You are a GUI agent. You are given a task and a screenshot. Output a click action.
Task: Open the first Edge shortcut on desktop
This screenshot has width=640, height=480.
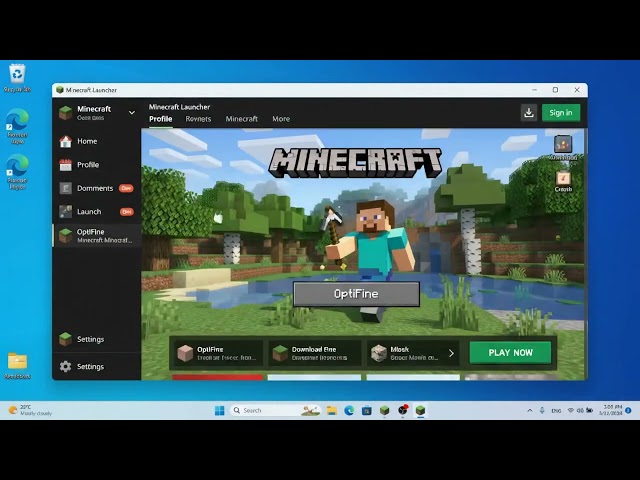pyautogui.click(x=17, y=127)
